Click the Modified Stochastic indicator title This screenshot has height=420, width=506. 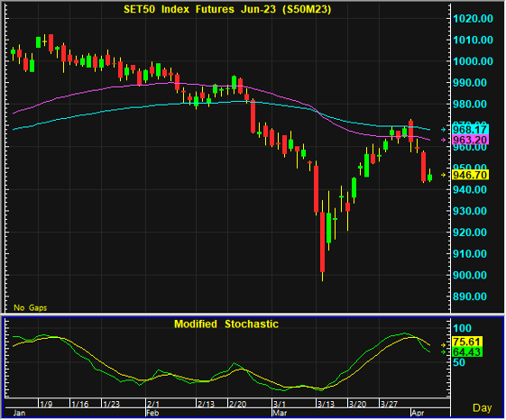coord(226,324)
